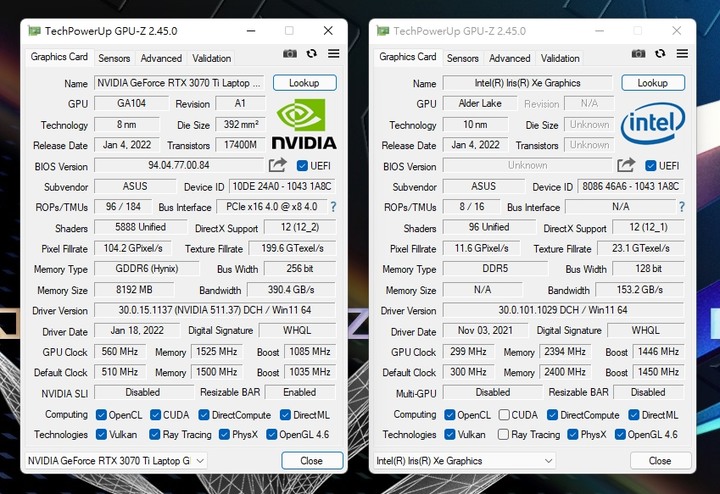Click the NVIDIA logo

pos(304,124)
